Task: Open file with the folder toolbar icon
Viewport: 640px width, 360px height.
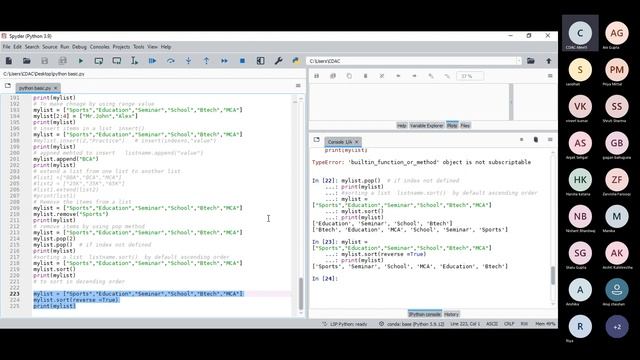Action: pos(27,61)
